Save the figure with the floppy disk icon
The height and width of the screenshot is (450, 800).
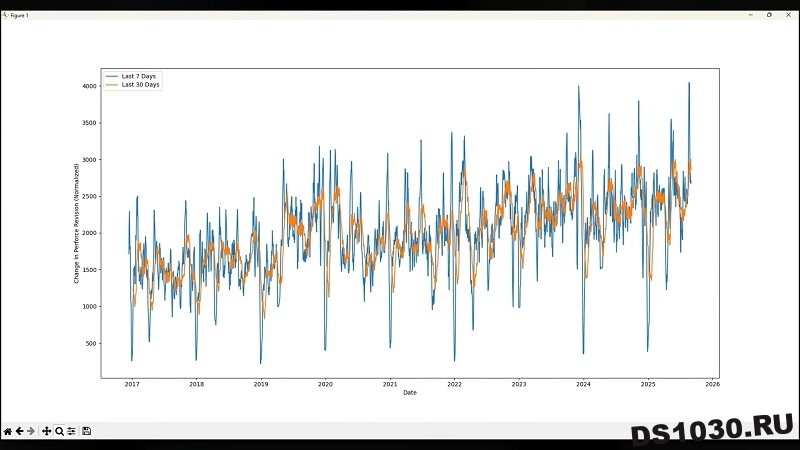coord(87,431)
